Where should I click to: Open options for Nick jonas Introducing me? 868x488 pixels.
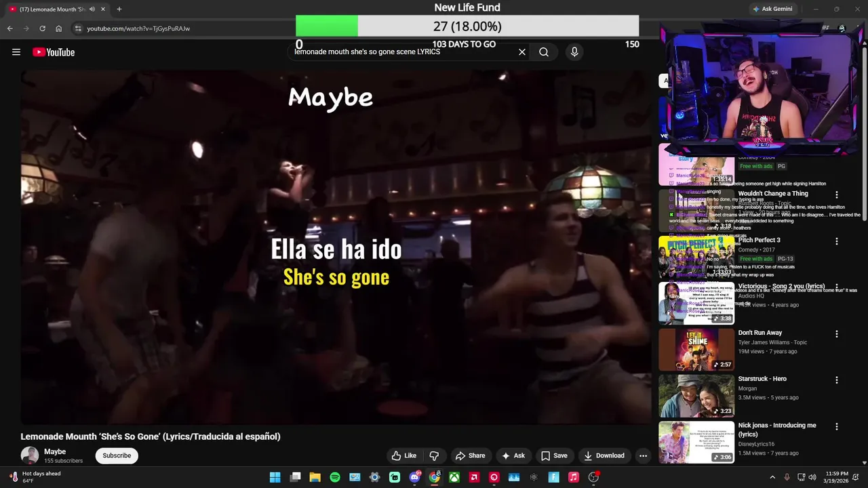tap(836, 427)
